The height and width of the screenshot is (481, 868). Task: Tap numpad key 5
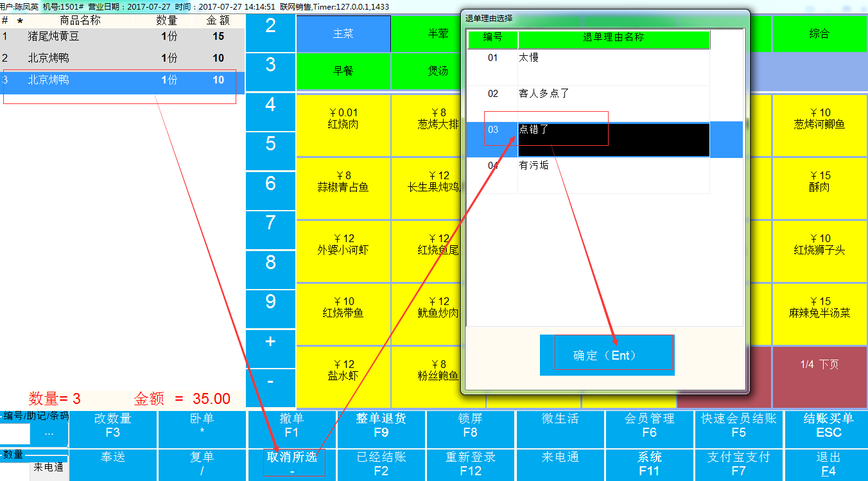tap(270, 152)
